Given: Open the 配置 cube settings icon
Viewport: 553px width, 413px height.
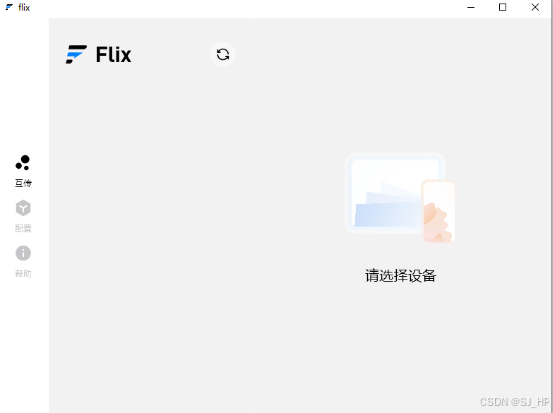Looking at the screenshot, I should pos(23,208).
